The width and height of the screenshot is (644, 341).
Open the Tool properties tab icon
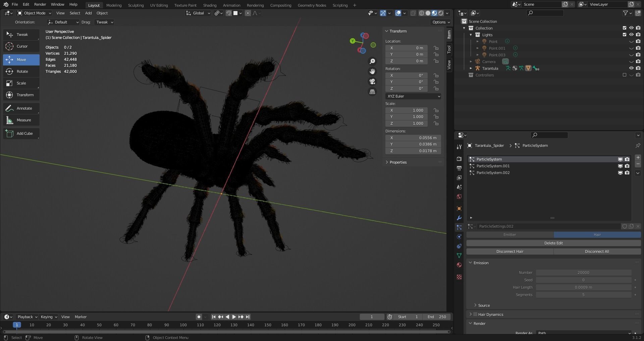[x=459, y=147]
